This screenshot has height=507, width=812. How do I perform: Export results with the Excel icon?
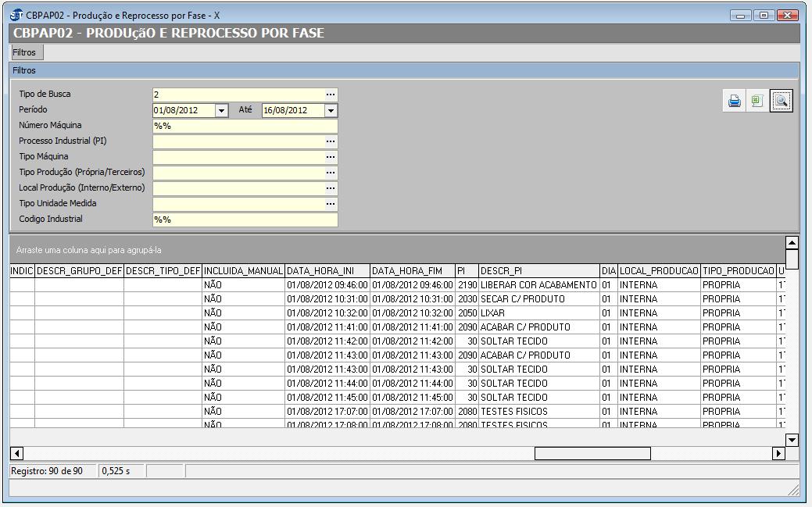tap(757, 102)
